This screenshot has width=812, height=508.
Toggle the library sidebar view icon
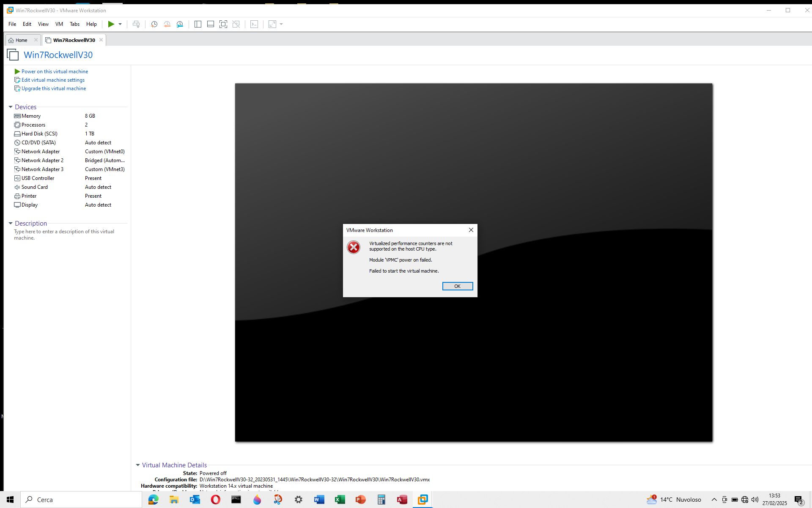[198, 24]
